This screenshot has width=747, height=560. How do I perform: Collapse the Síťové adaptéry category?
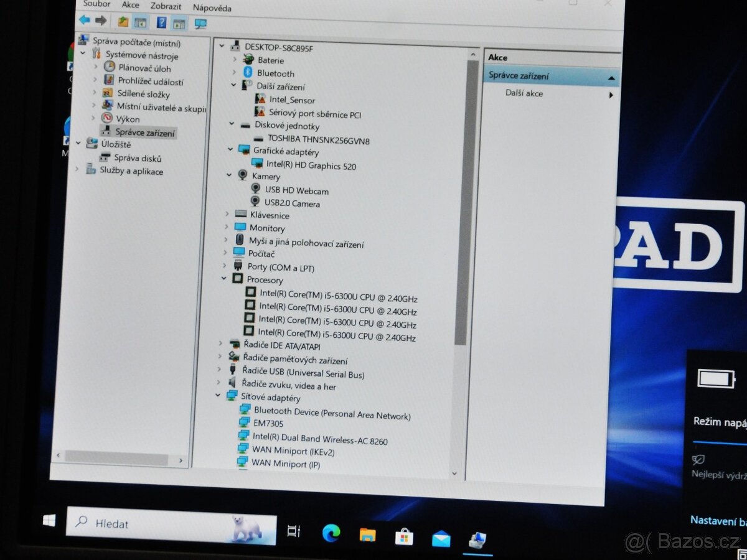tap(217, 395)
